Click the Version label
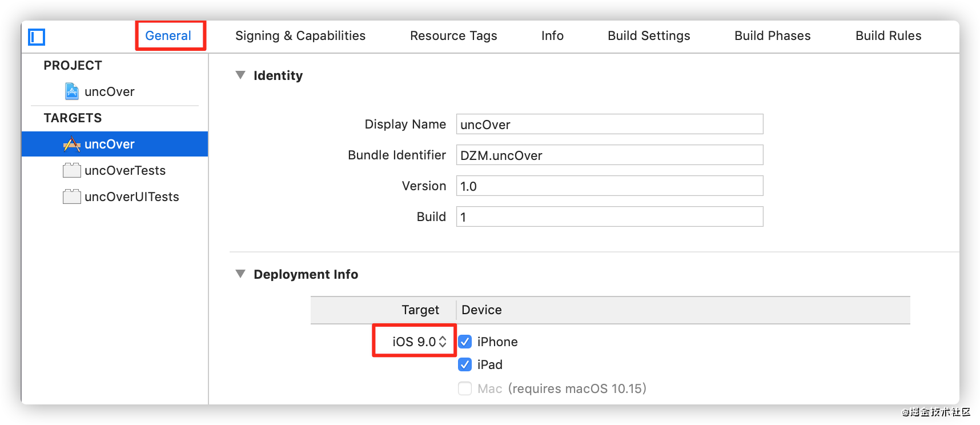Image resolution: width=980 pixels, height=425 pixels. pyautogui.click(x=424, y=186)
